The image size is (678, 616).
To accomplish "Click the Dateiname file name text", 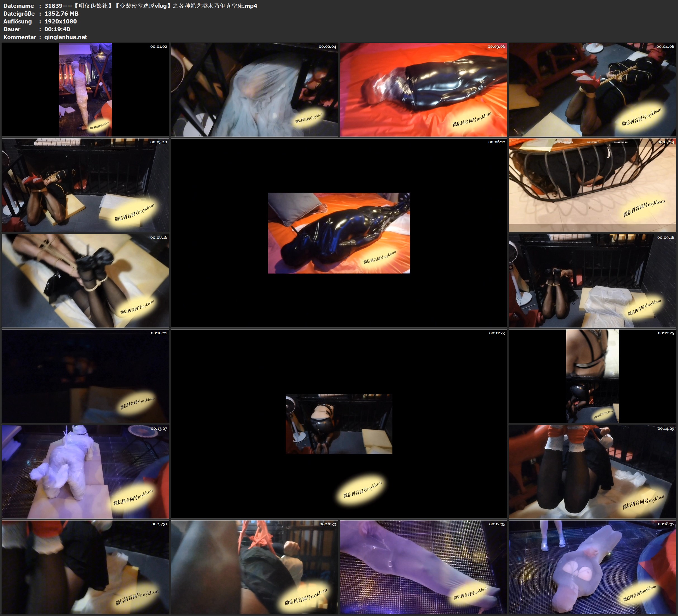I will tap(151, 6).
